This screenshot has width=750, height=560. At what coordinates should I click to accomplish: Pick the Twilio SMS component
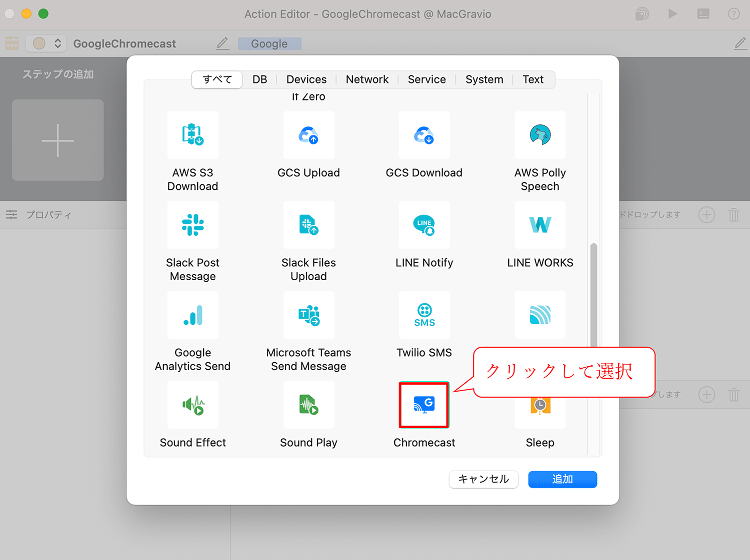(x=424, y=315)
